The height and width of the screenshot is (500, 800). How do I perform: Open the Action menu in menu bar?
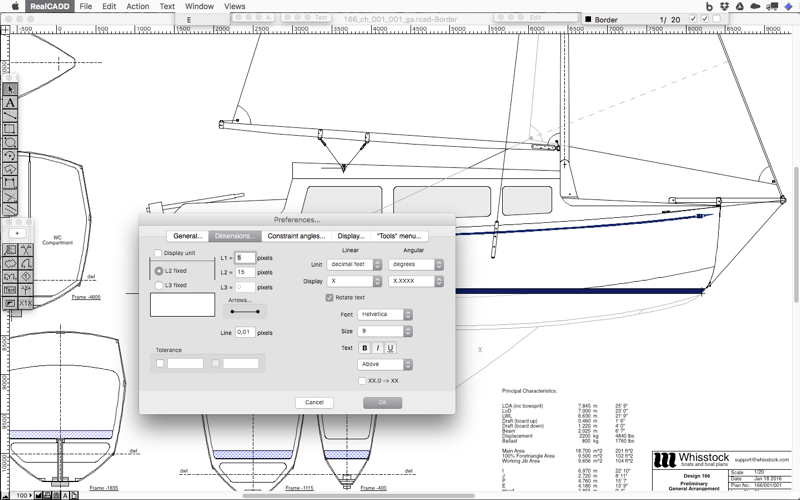click(x=137, y=6)
